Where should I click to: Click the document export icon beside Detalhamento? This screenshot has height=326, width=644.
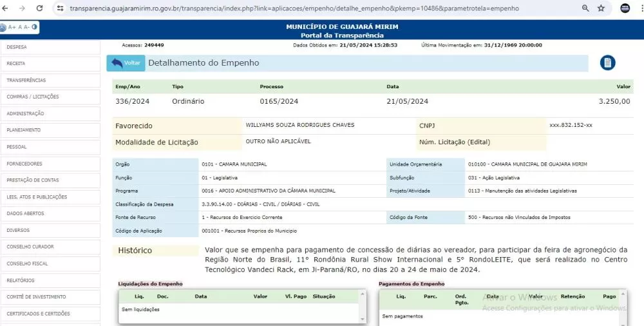coord(607,63)
